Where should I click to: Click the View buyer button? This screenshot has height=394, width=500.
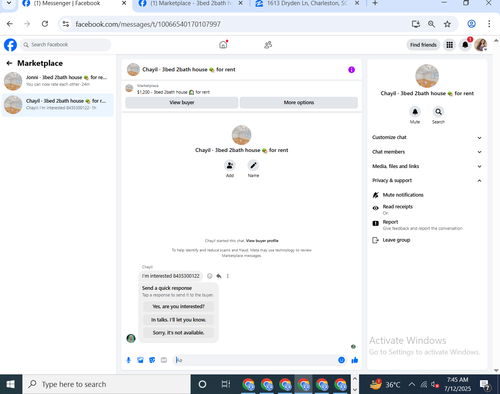pyautogui.click(x=182, y=102)
